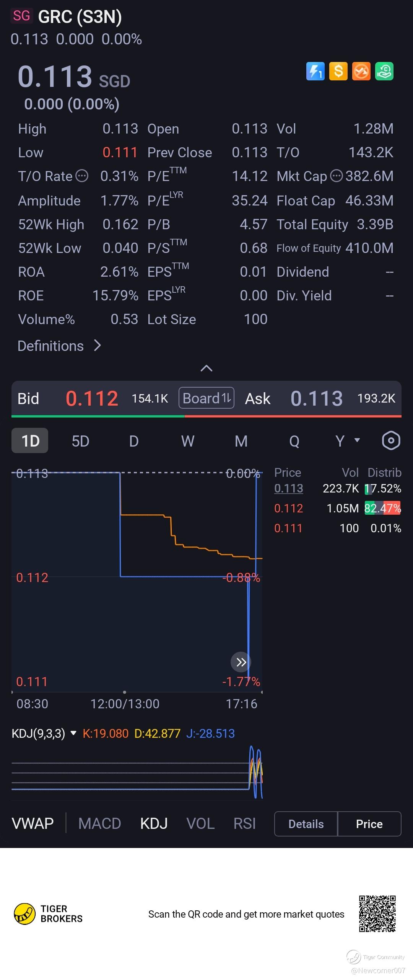Switch panel to Details view
The image size is (413, 980).
click(306, 824)
